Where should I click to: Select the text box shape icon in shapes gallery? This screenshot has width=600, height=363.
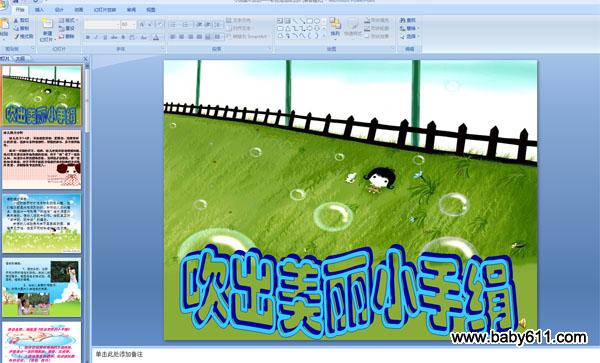point(280,21)
